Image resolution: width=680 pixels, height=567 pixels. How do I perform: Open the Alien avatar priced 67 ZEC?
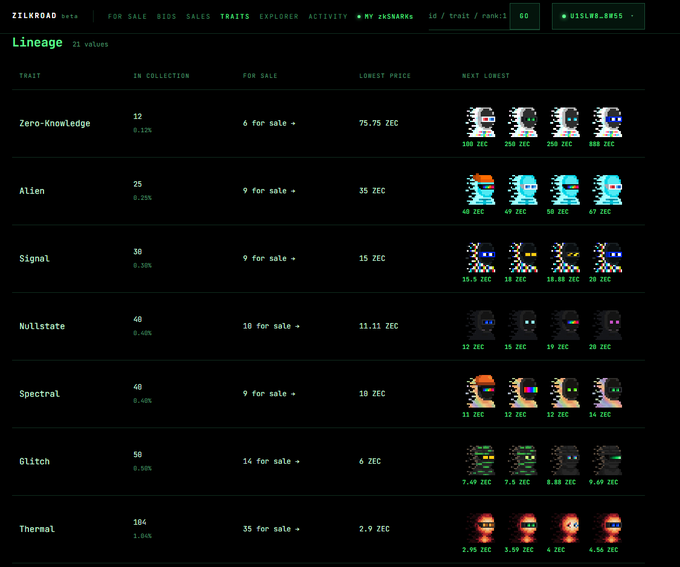click(x=607, y=190)
